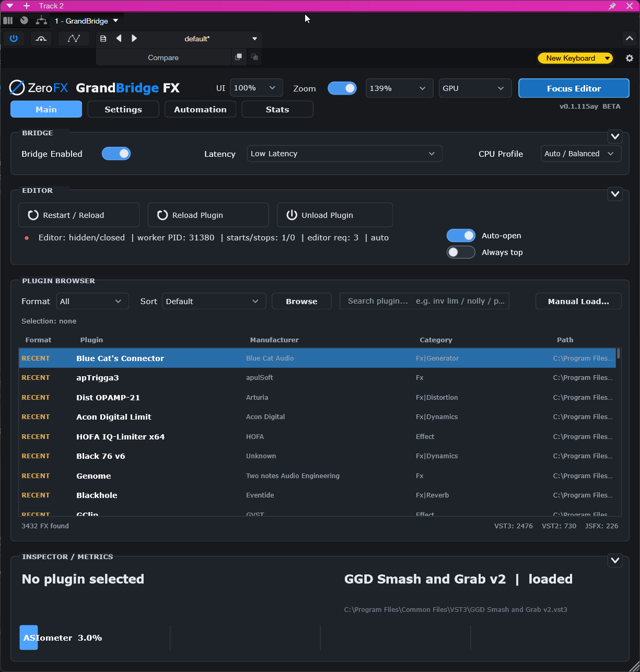This screenshot has height=672, width=640.
Task: Click the pin window icon
Action: 612,6
